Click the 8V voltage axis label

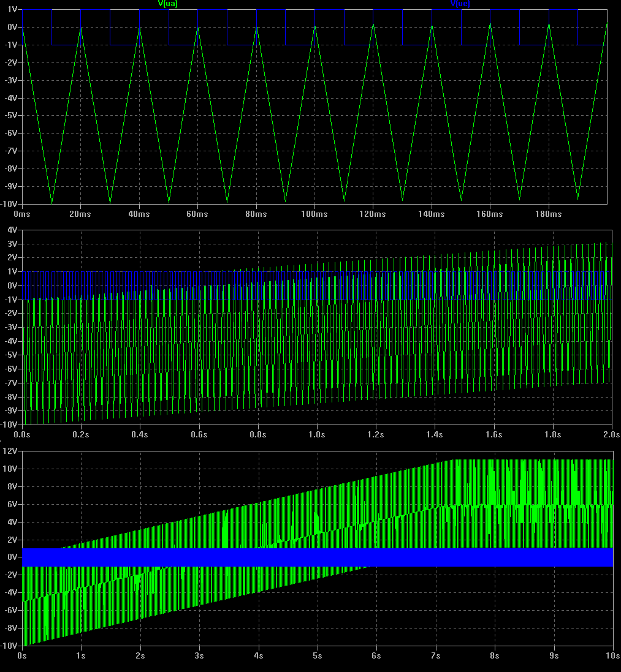12,486
